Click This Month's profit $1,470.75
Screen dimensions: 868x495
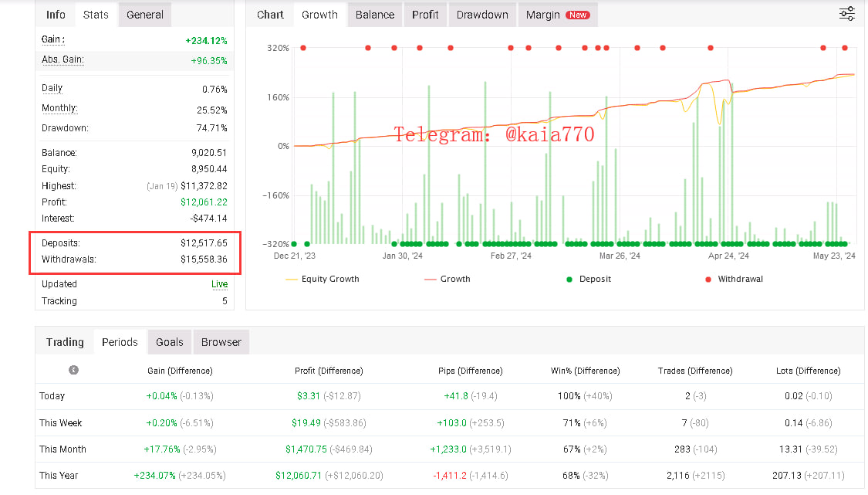(306, 449)
